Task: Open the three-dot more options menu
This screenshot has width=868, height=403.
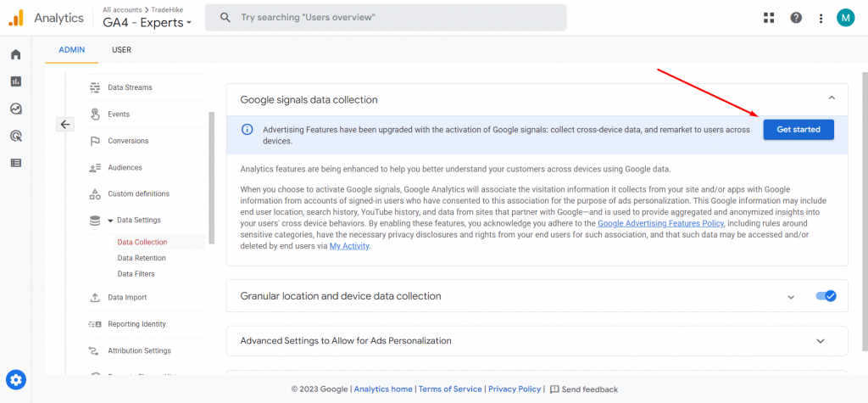Action: click(x=821, y=18)
